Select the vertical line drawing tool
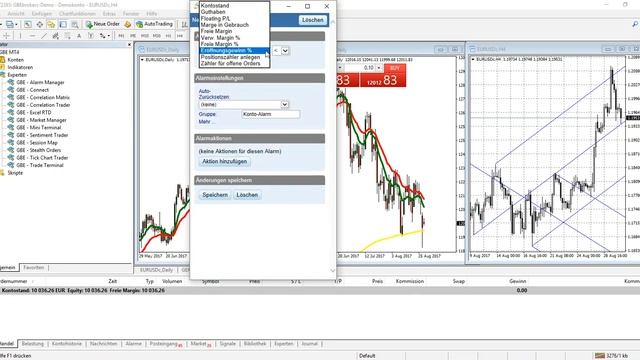Image resolution: width=640 pixels, height=360 pixels. click(x=20, y=36)
